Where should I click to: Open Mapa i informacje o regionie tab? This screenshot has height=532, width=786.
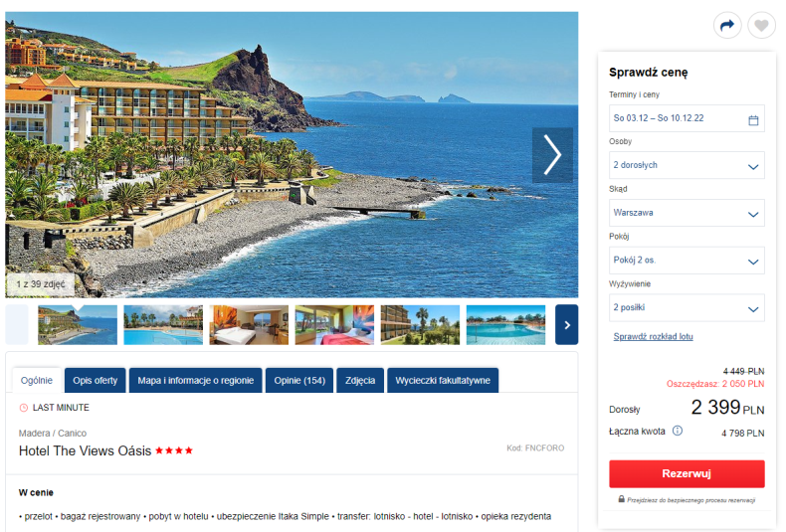point(195,380)
